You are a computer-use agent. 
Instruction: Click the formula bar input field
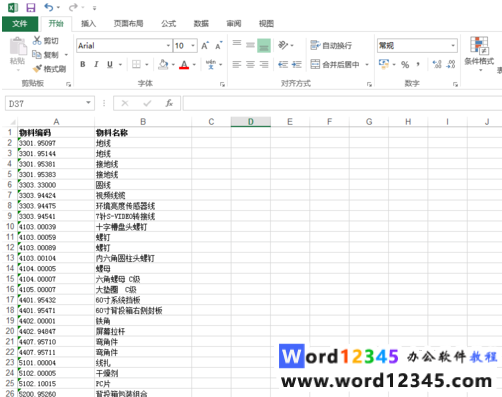point(342,103)
